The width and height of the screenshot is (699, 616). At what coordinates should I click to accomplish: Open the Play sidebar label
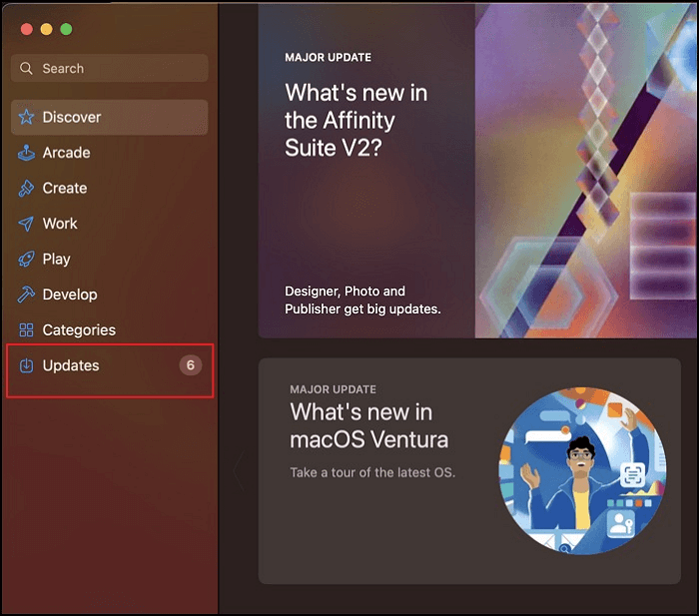[57, 259]
